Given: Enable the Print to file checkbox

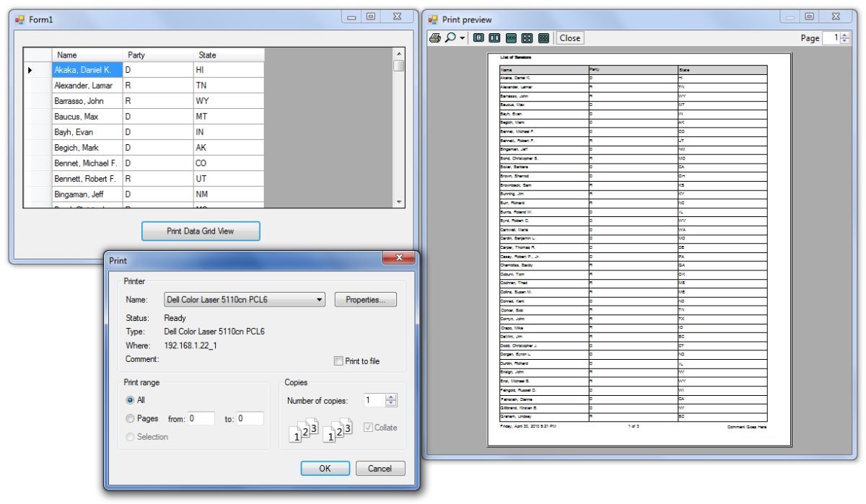Looking at the screenshot, I should [x=338, y=361].
